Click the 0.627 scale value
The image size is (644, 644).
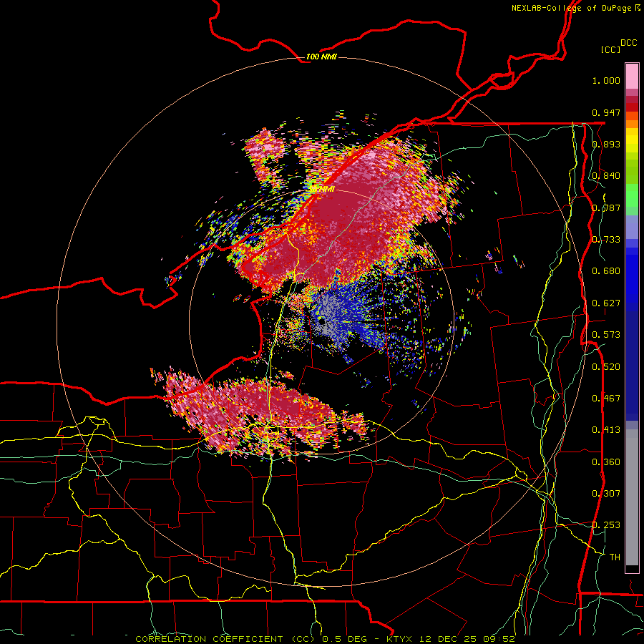point(606,303)
